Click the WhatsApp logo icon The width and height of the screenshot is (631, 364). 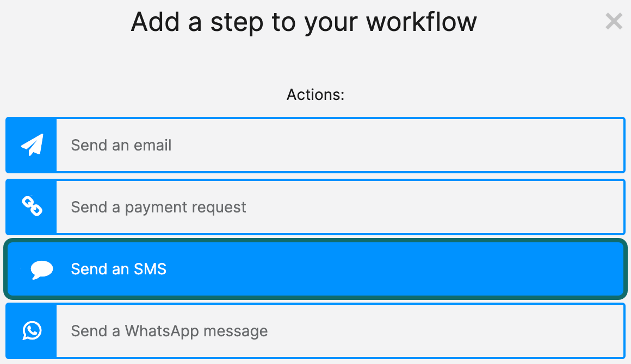point(32,330)
